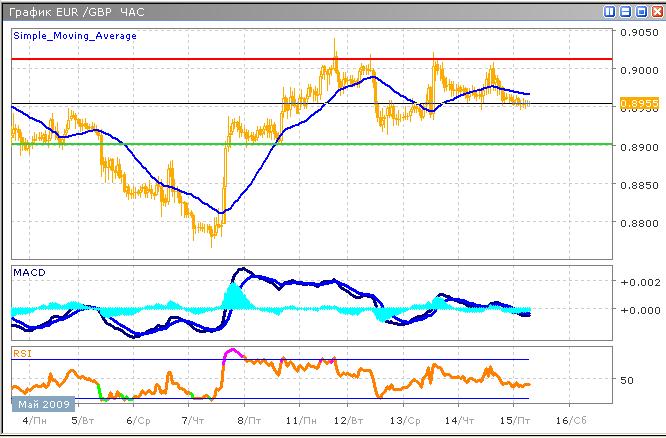Image resolution: width=666 pixels, height=438 pixels.
Task: Select the MACD indicator label
Action: click(29, 272)
